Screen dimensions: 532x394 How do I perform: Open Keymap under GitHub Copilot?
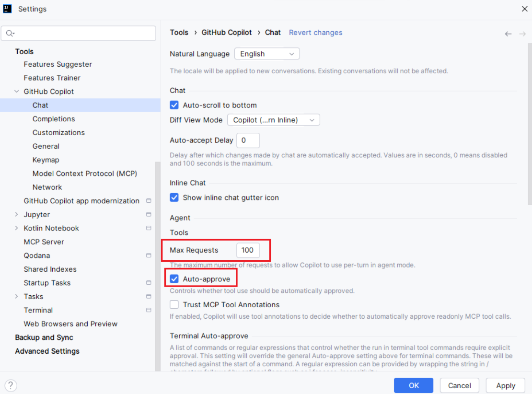[46, 160]
